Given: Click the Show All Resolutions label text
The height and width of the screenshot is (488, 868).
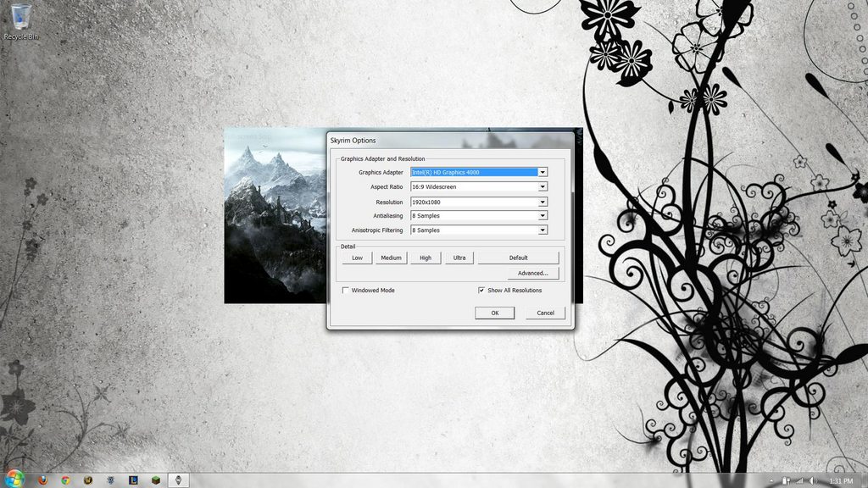Looking at the screenshot, I should (x=515, y=291).
